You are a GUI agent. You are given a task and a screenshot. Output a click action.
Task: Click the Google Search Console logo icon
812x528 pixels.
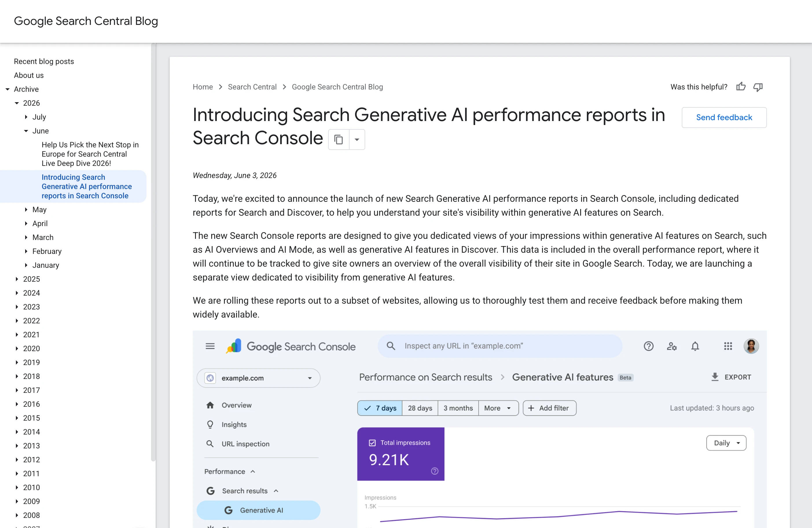pos(234,346)
